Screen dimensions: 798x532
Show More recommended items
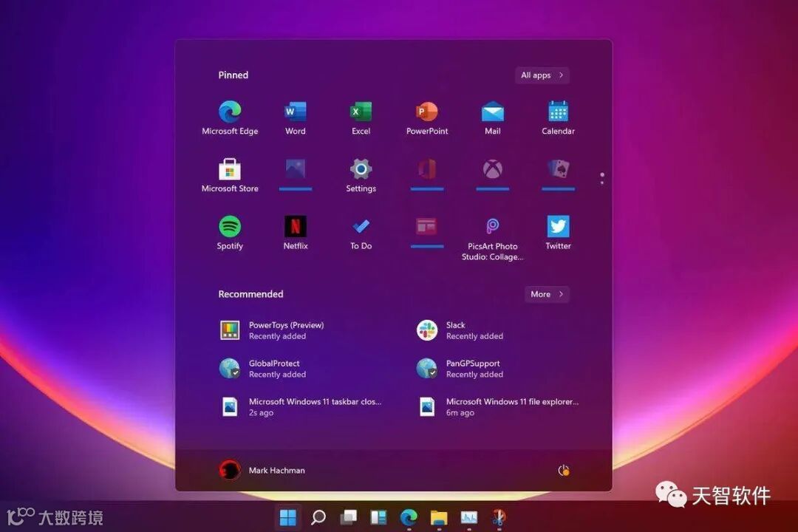[547, 294]
